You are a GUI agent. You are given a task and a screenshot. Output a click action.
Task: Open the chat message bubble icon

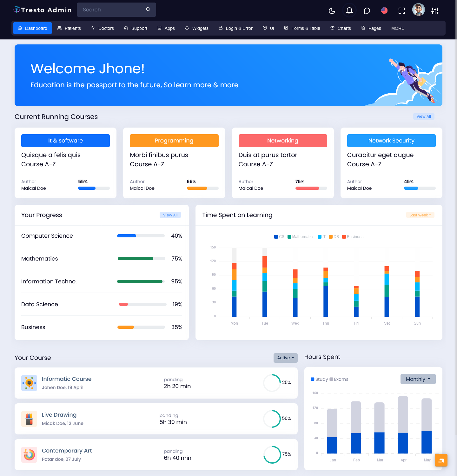pyautogui.click(x=367, y=11)
